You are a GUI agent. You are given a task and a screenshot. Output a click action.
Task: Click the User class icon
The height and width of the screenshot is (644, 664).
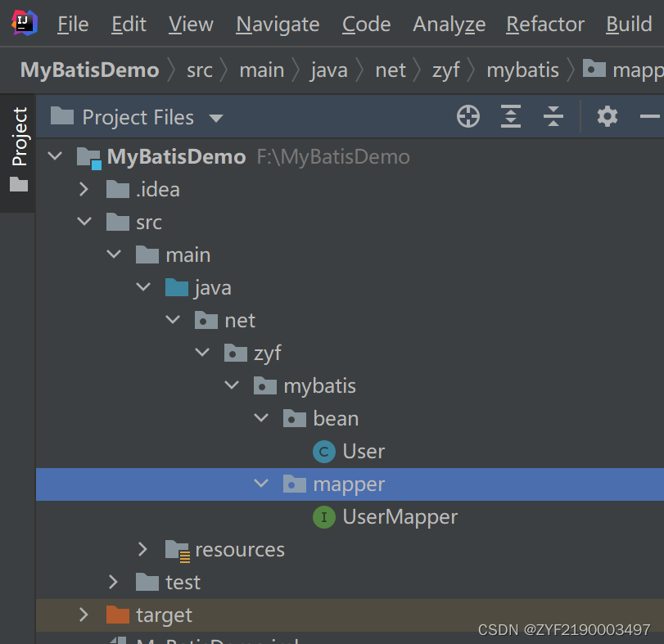pyautogui.click(x=324, y=452)
